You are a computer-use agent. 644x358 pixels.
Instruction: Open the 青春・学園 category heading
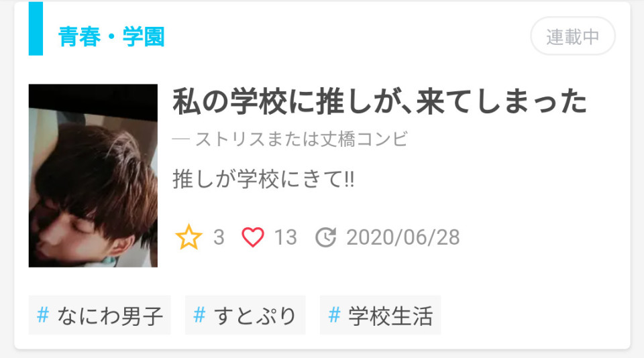[111, 37]
